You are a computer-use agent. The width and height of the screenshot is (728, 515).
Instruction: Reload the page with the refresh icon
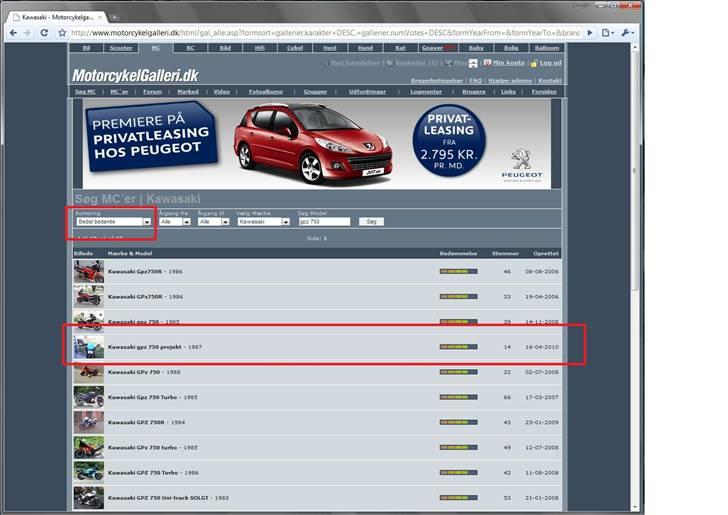pyautogui.click(x=46, y=32)
